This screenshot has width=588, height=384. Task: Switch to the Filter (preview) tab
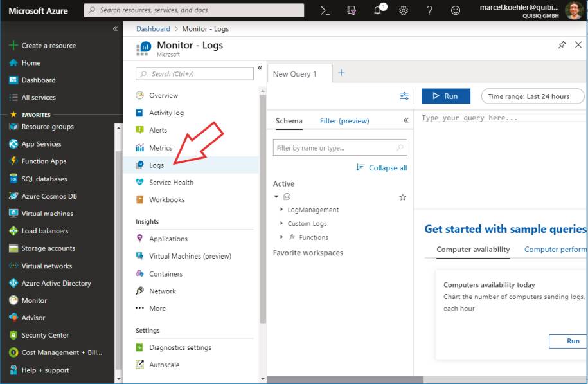click(x=344, y=121)
